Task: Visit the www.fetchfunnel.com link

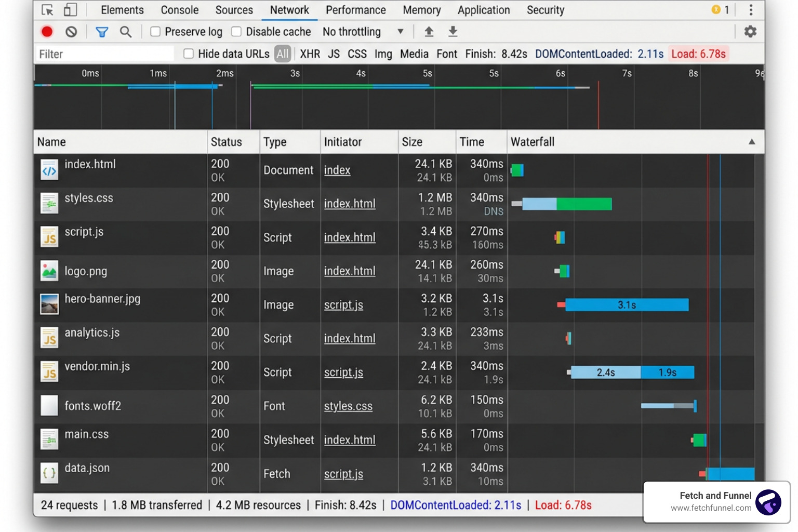Action: [x=711, y=508]
